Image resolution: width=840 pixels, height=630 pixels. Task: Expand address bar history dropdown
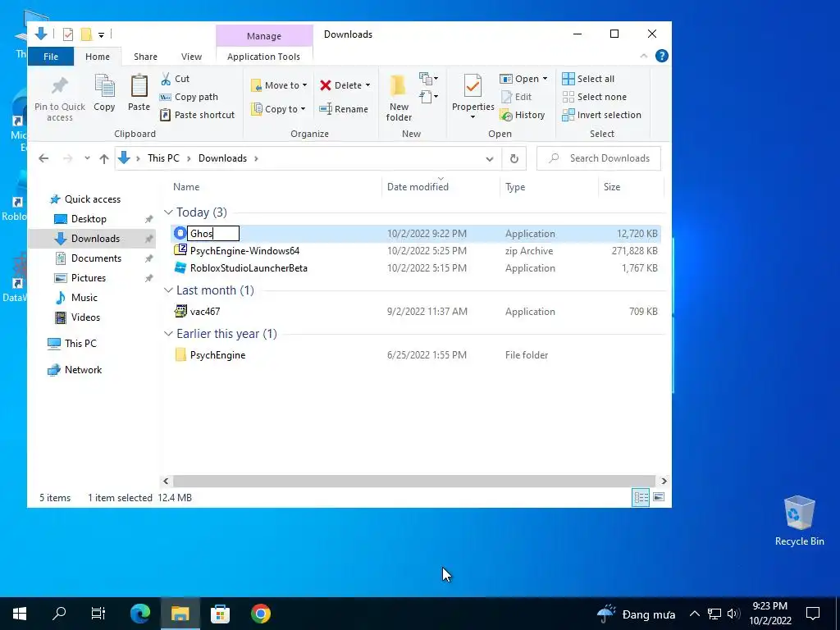(x=490, y=158)
